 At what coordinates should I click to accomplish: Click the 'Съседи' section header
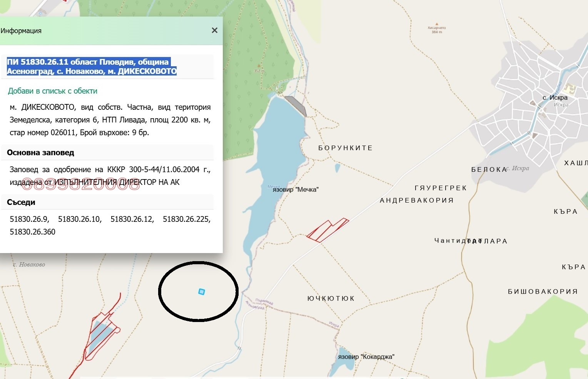[x=21, y=202]
